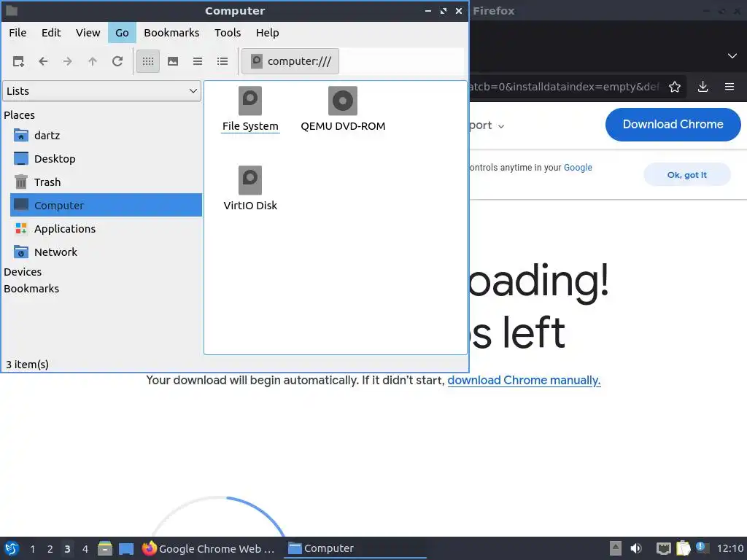Viewport: 747px width, 560px height.
Task: Open the Help menu
Action: tap(267, 33)
